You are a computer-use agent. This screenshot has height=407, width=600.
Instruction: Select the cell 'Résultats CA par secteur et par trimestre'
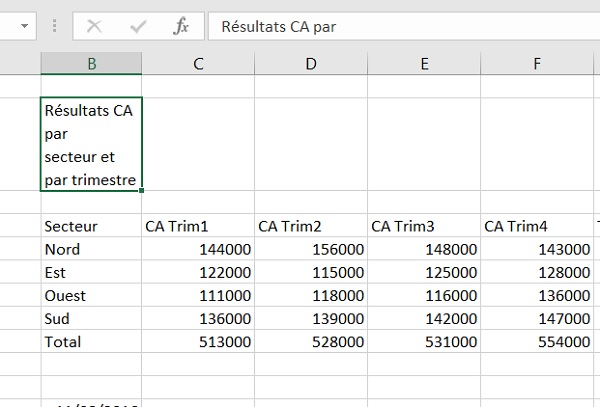click(x=91, y=144)
